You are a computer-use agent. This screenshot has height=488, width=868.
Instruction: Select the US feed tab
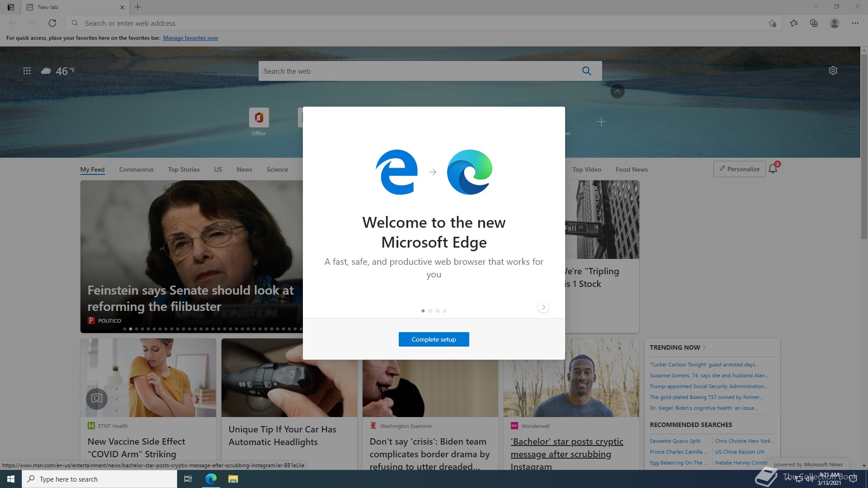pos(218,169)
